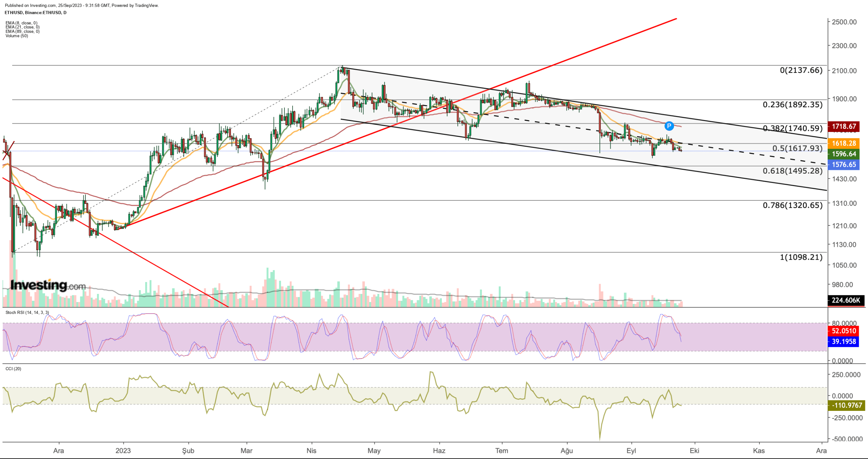Select the 1718.67 EMA price label
This screenshot has height=459, width=868.
coord(844,126)
